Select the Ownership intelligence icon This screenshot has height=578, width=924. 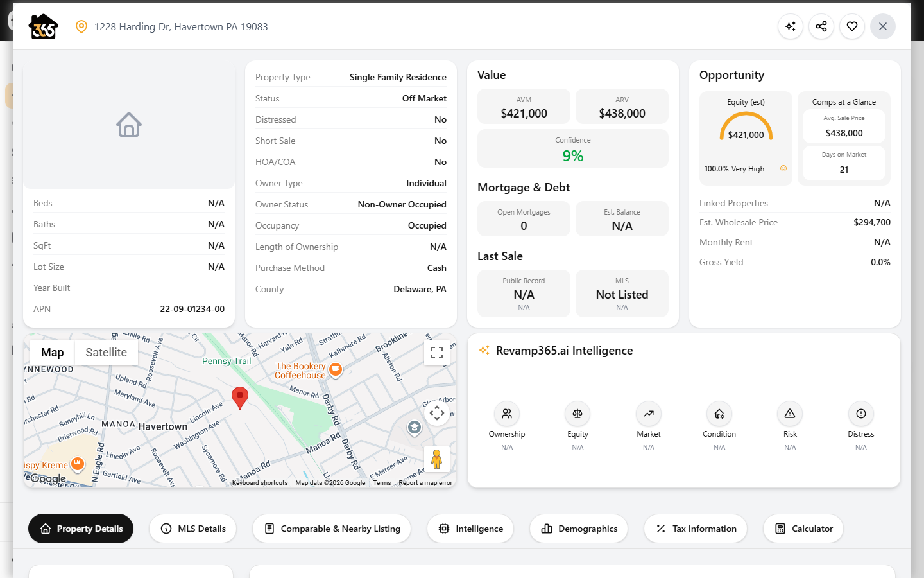coord(507,414)
